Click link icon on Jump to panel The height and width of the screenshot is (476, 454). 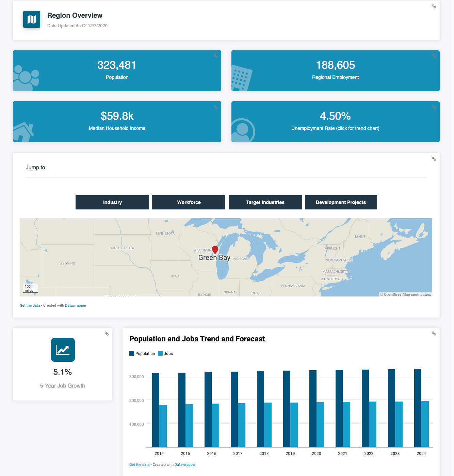click(x=434, y=159)
